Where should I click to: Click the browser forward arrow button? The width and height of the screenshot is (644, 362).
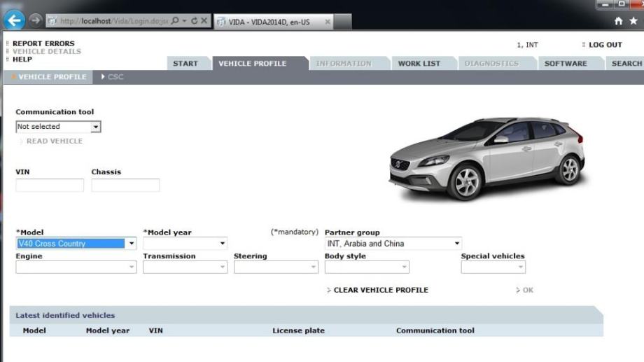coord(36,20)
